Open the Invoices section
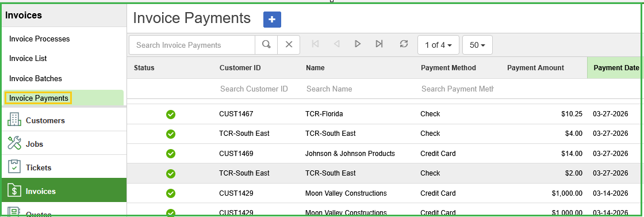This screenshot has width=644, height=217. tap(64, 191)
